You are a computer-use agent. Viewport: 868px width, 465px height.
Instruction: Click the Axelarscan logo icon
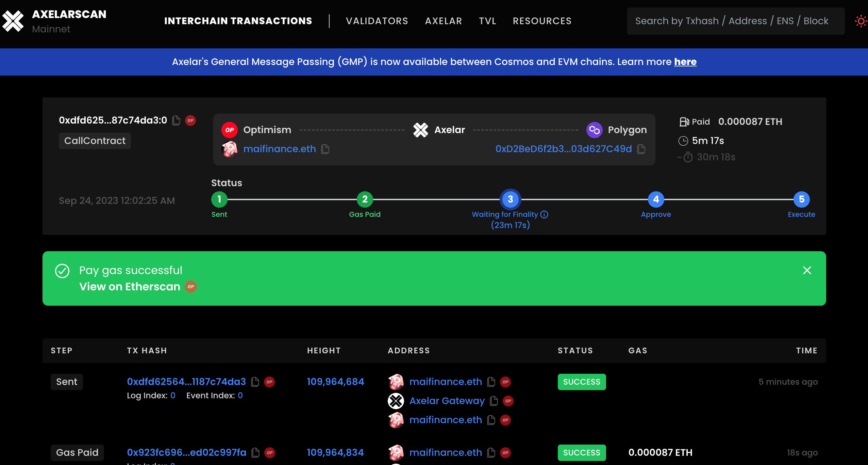[13, 21]
